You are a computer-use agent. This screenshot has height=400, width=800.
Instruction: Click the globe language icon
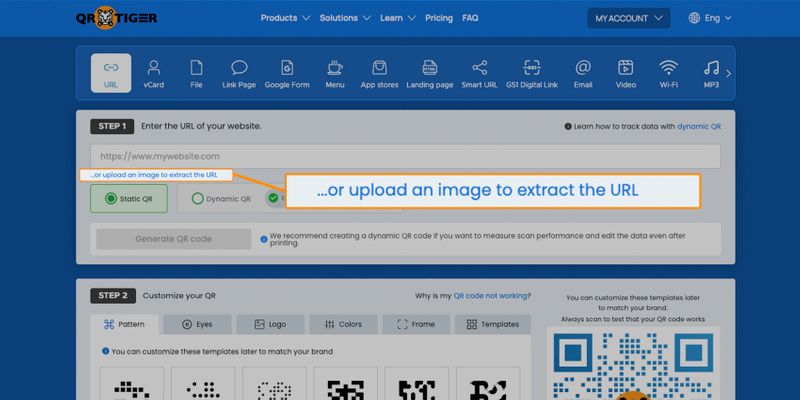click(694, 18)
